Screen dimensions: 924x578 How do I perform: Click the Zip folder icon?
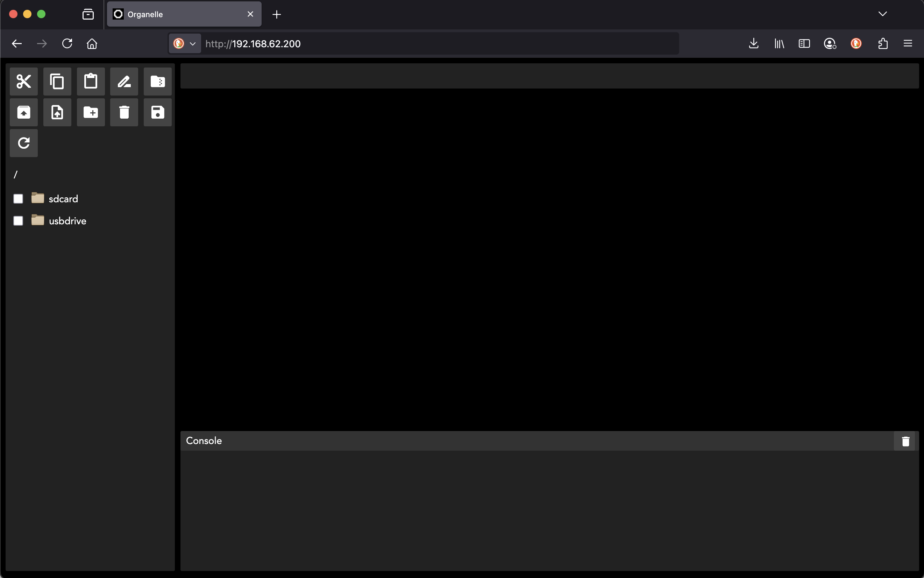[x=158, y=82]
